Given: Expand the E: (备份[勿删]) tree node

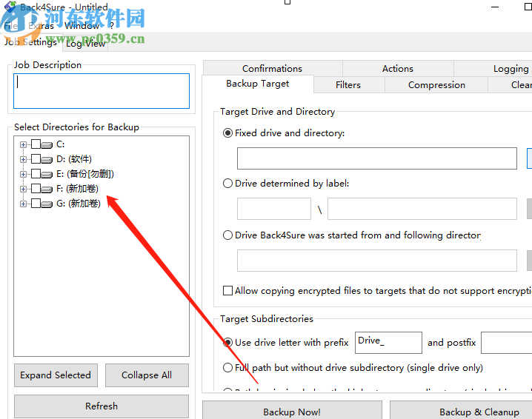Looking at the screenshot, I should [23, 174].
